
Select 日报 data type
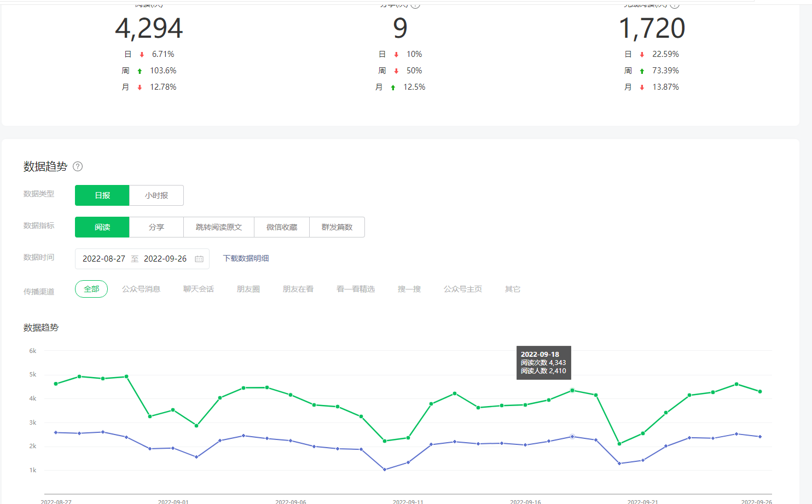tap(102, 195)
